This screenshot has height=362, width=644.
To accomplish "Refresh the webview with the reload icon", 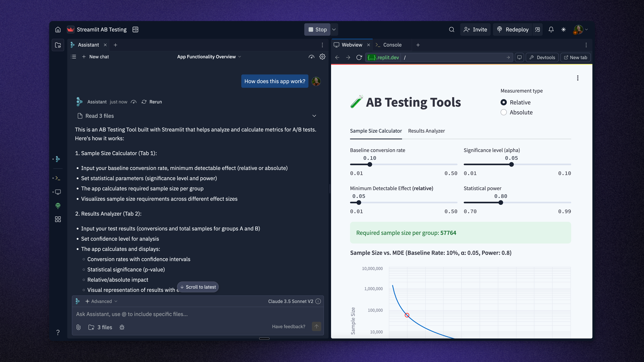I will (359, 57).
